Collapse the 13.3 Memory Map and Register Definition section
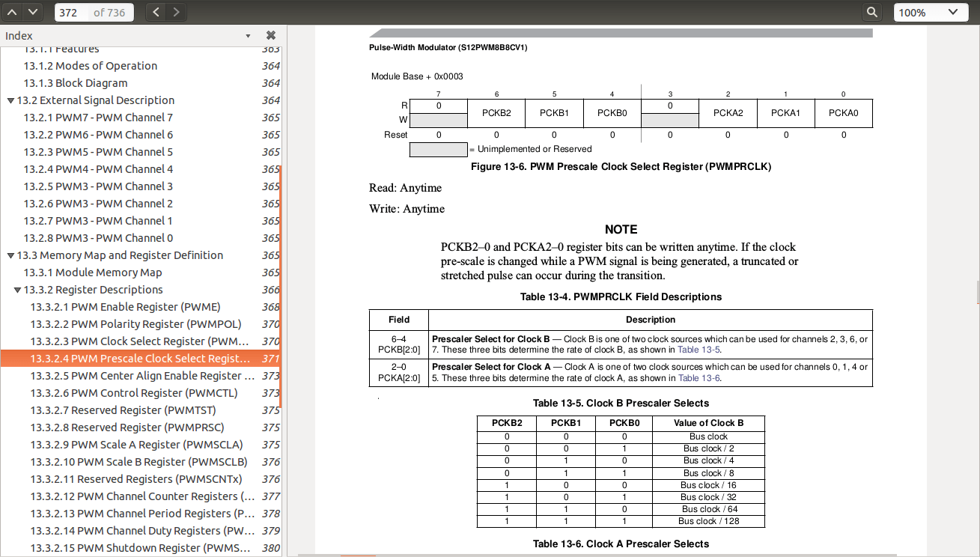Screen dimensions: 980x557 coord(10,255)
